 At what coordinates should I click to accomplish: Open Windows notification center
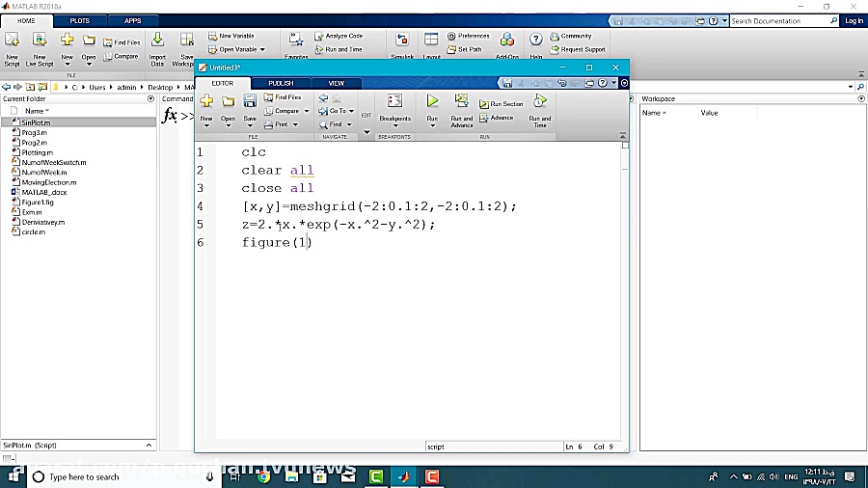click(850, 476)
